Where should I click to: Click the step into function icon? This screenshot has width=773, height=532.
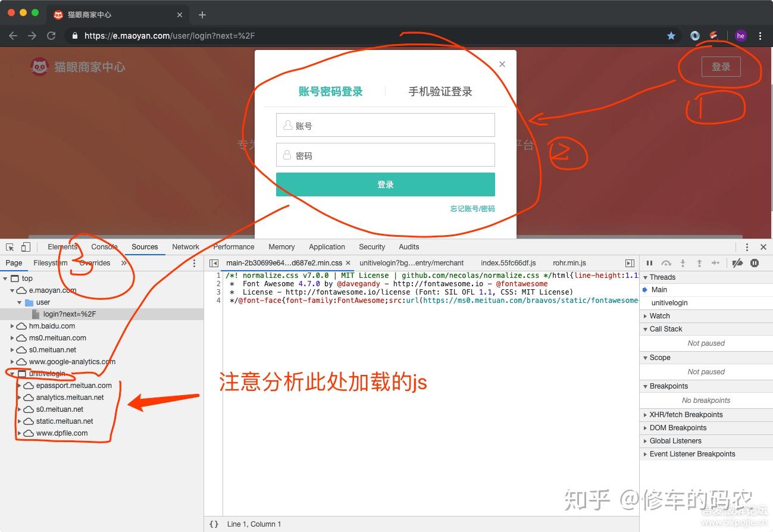683,263
